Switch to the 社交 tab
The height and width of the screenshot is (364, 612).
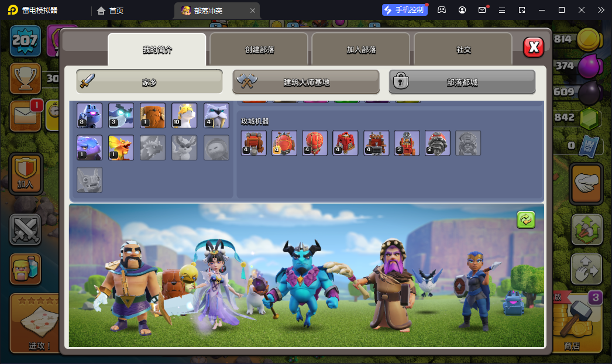(463, 49)
